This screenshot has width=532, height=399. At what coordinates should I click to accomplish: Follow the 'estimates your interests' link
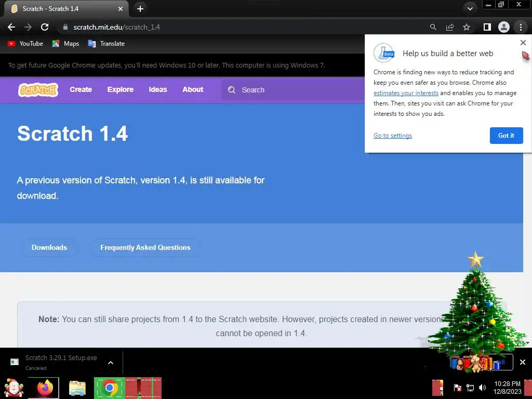406,93
